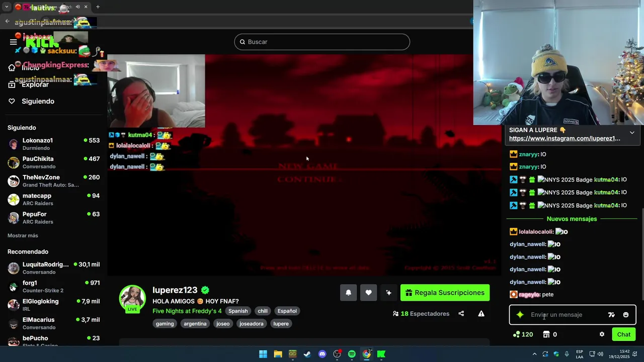Open a new browser tab

(98, 7)
